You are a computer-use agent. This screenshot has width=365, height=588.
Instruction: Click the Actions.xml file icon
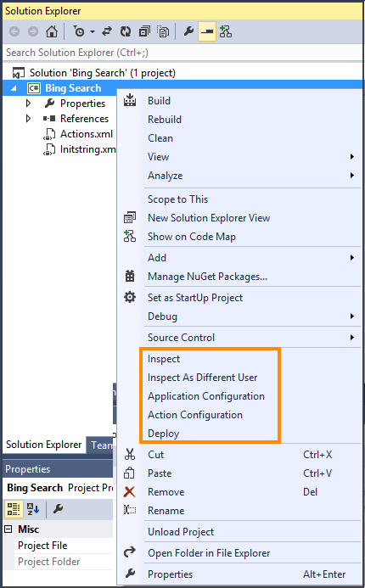point(49,134)
